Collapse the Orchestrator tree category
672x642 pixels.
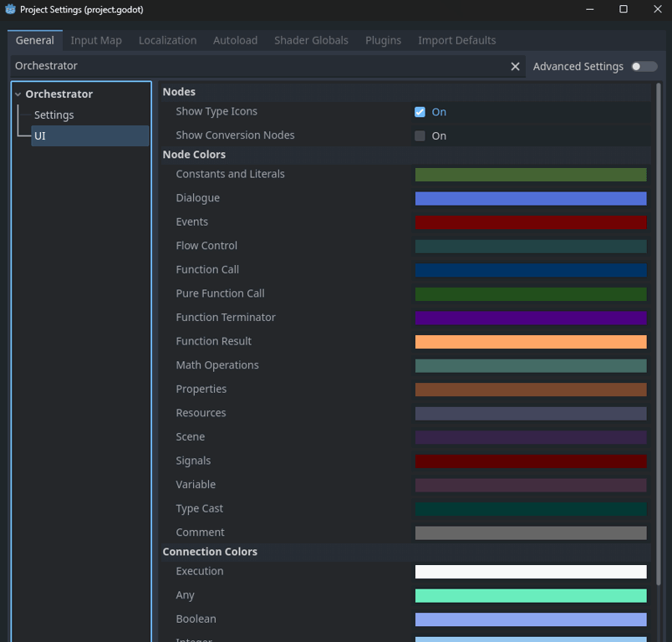coord(18,94)
